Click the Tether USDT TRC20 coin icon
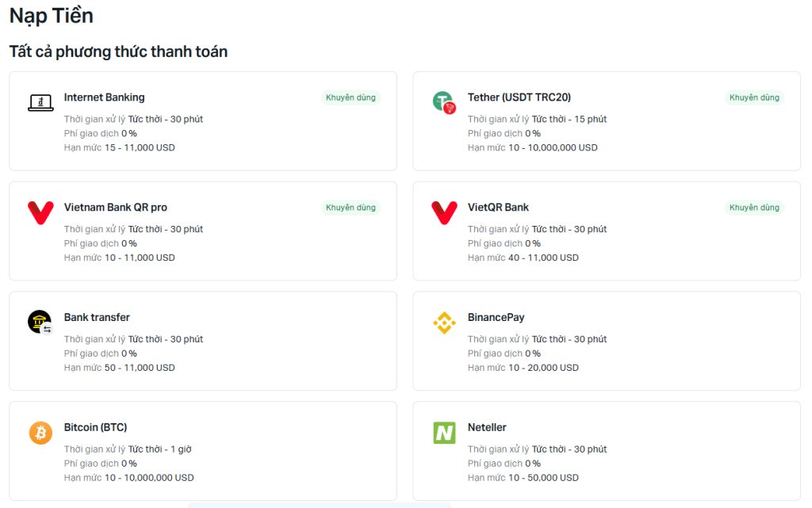Viewport: 812px width, 508px height. (444, 102)
